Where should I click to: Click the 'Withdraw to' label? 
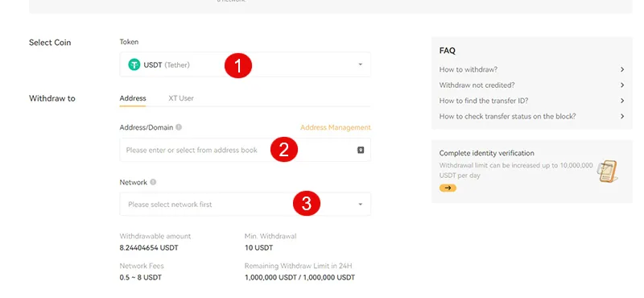point(52,98)
